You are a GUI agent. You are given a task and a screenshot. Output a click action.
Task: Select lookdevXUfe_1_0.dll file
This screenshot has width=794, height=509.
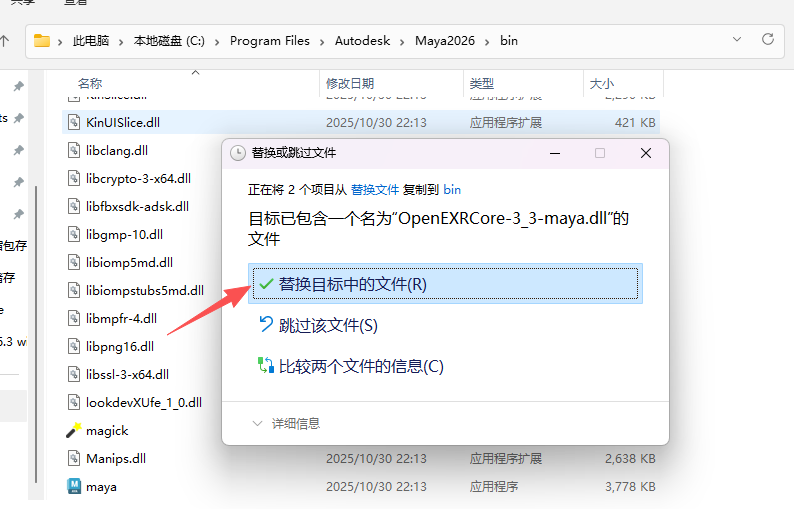(144, 402)
